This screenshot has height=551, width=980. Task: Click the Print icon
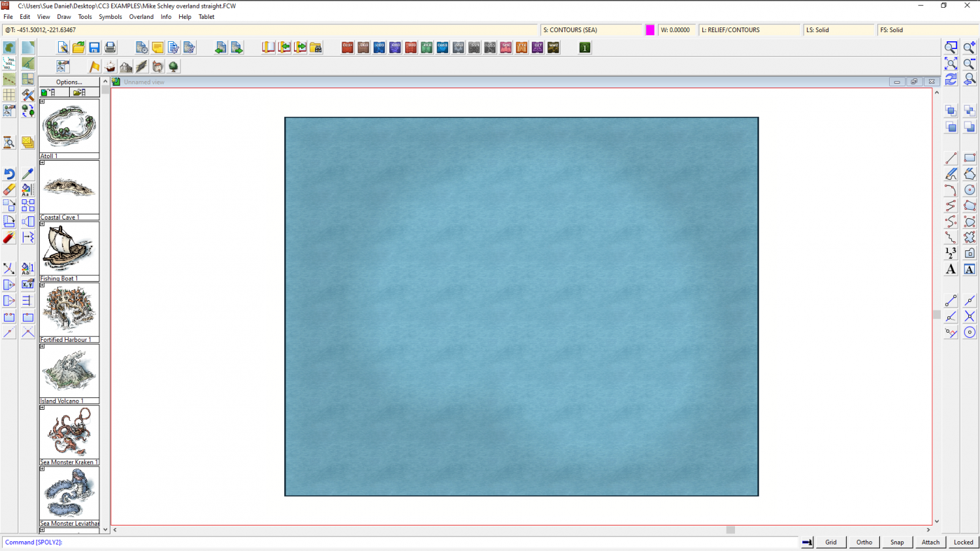point(110,47)
